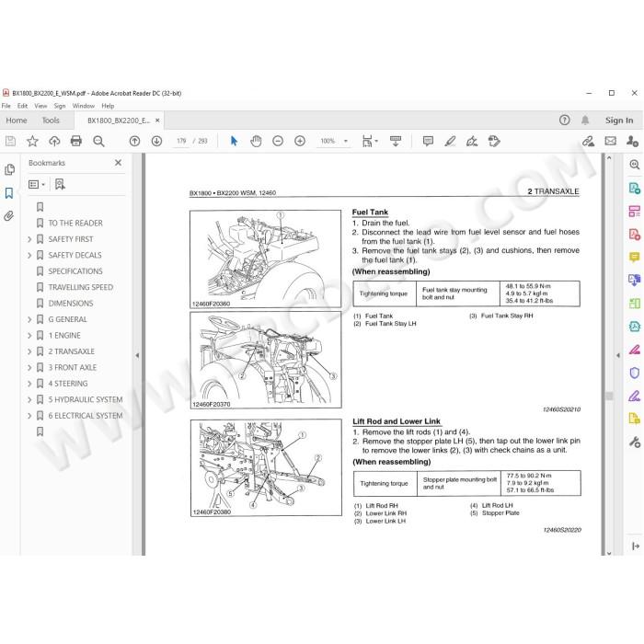This screenshot has width=644, height=644.
Task: Open the zoom level 100% dropdown
Action: (334, 142)
